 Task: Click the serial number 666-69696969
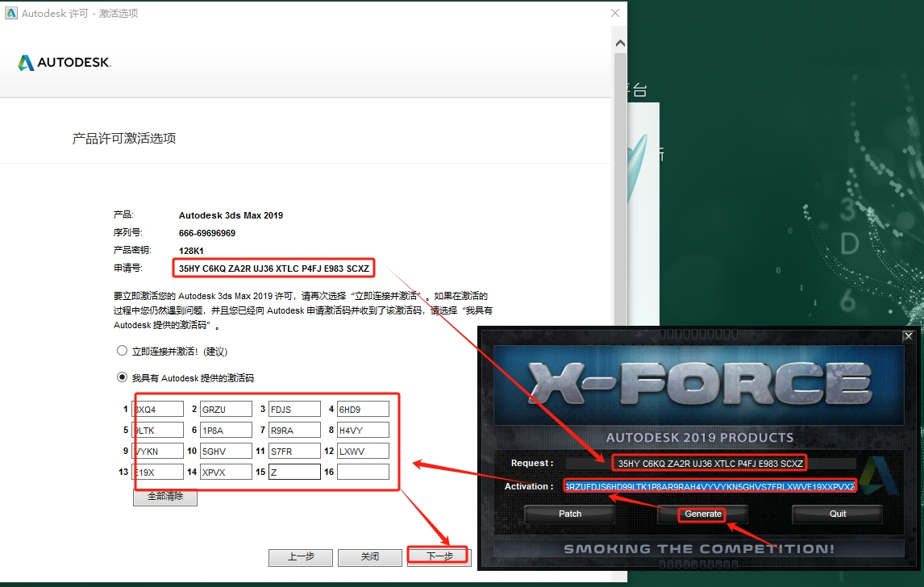click(207, 233)
